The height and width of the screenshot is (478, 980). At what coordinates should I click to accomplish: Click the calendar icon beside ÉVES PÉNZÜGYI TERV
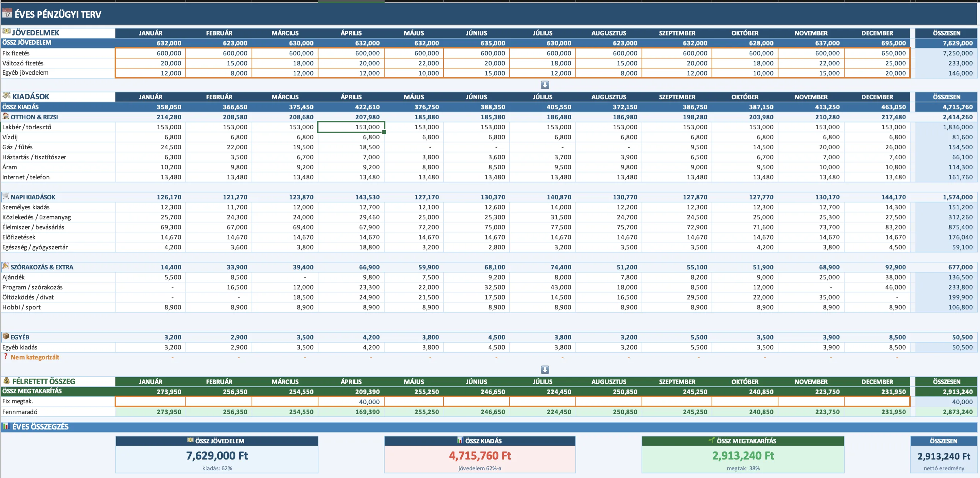[7, 14]
